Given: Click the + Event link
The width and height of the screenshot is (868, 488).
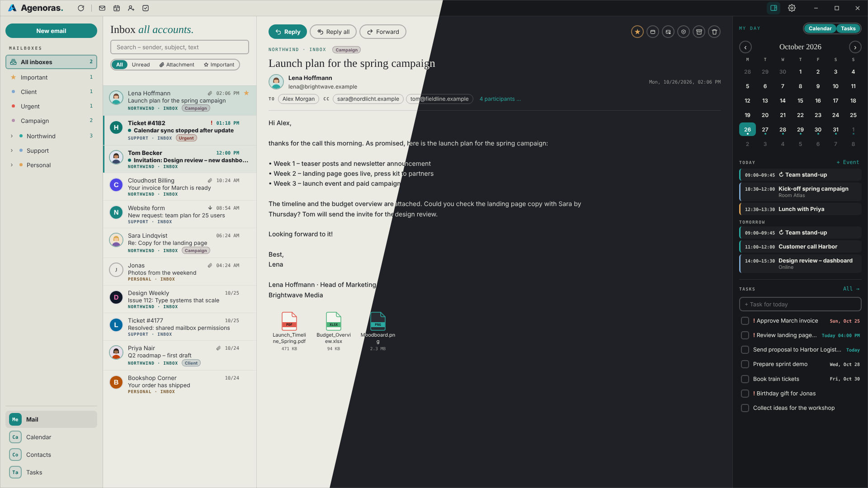Looking at the screenshot, I should (848, 162).
